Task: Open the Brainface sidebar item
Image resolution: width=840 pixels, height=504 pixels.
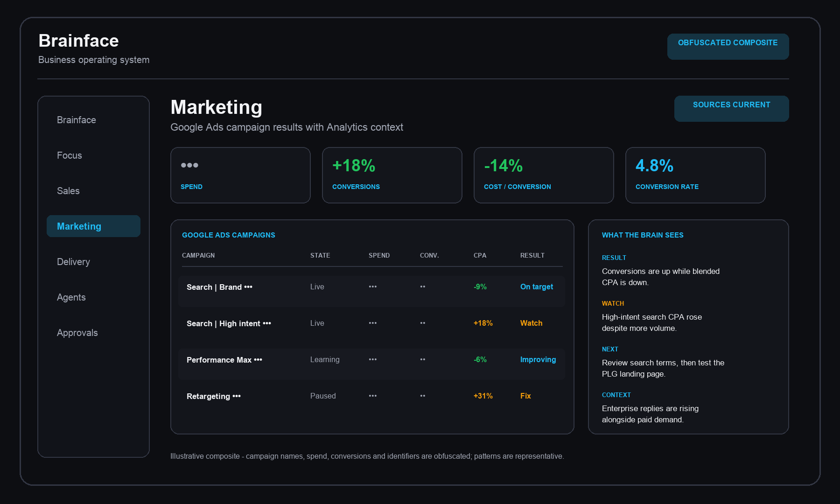Action: point(93,120)
